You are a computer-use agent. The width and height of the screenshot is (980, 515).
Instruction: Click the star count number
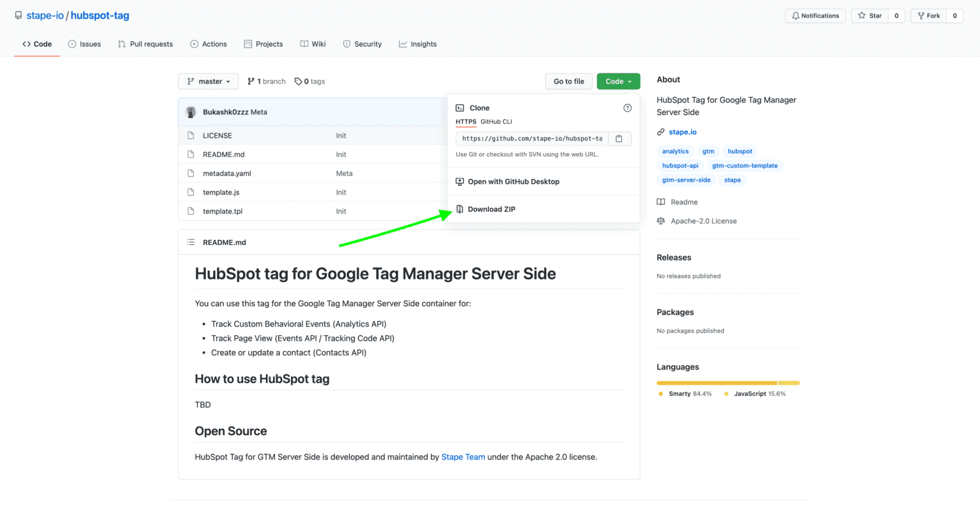pos(896,16)
